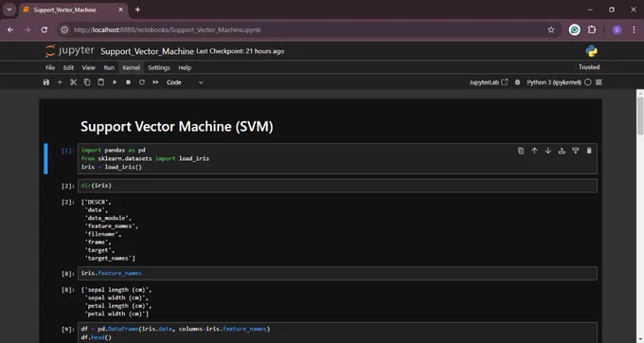
Task: Restart kernel and run all cells icon
Action: (x=155, y=82)
